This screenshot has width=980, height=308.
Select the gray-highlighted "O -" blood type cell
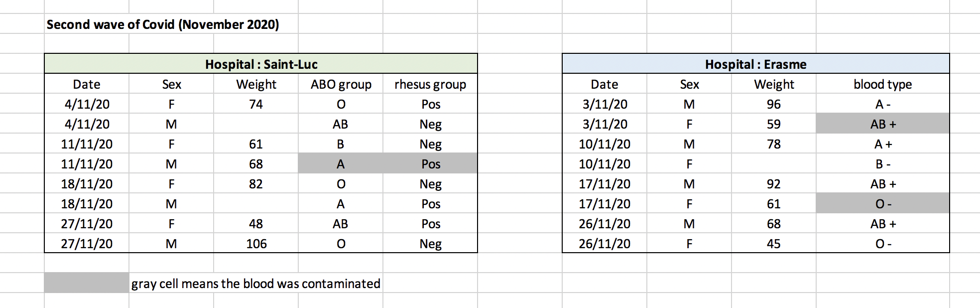click(882, 204)
